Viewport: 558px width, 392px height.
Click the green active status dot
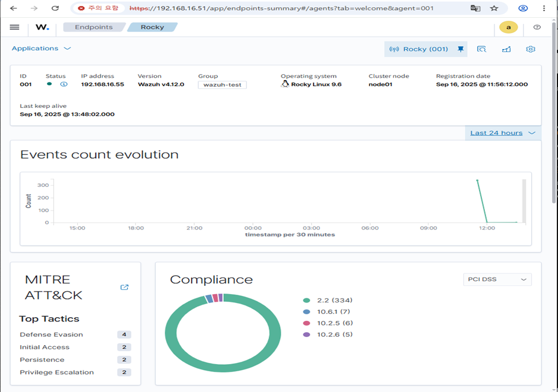pos(49,84)
